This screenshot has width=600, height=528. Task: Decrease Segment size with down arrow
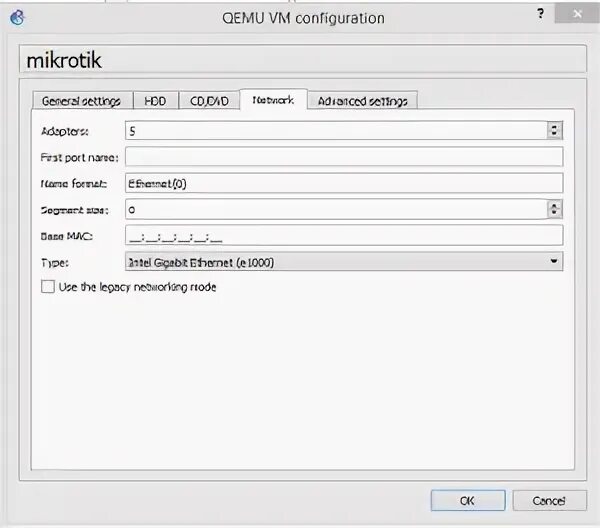(x=554, y=213)
